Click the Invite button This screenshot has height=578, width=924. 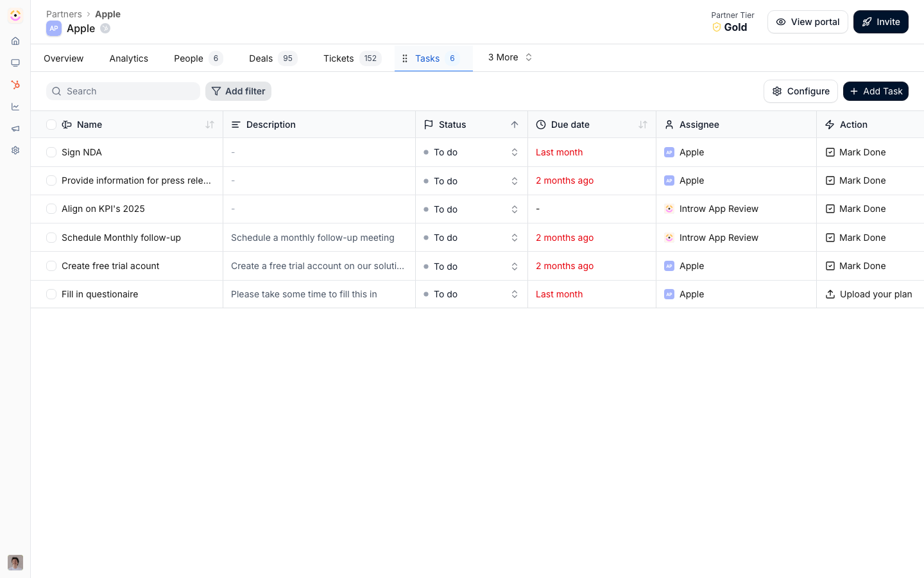880,22
